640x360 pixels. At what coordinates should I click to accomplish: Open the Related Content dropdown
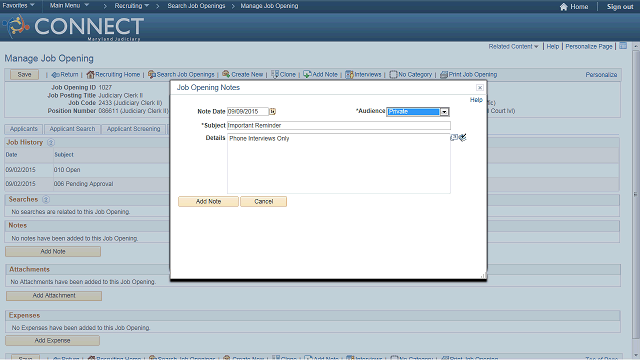click(x=513, y=47)
